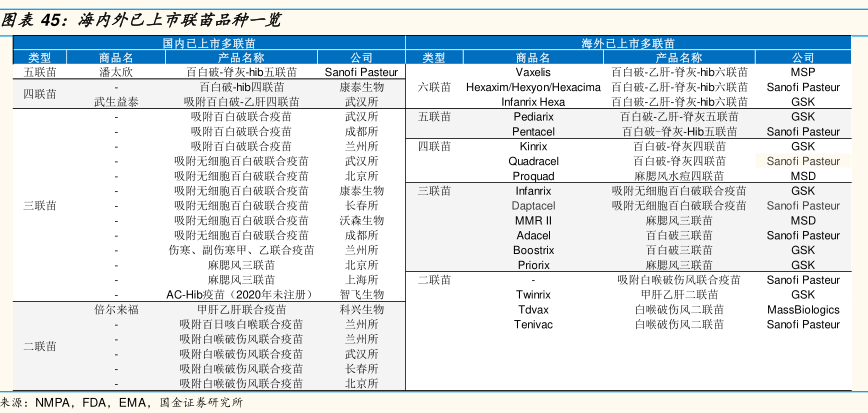
Task: Select the Infanrix Hexa entry
Action: (533, 102)
